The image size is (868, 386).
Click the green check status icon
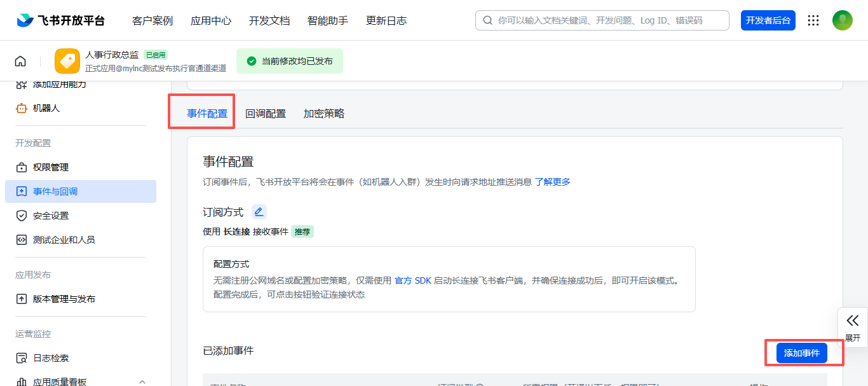pos(252,61)
